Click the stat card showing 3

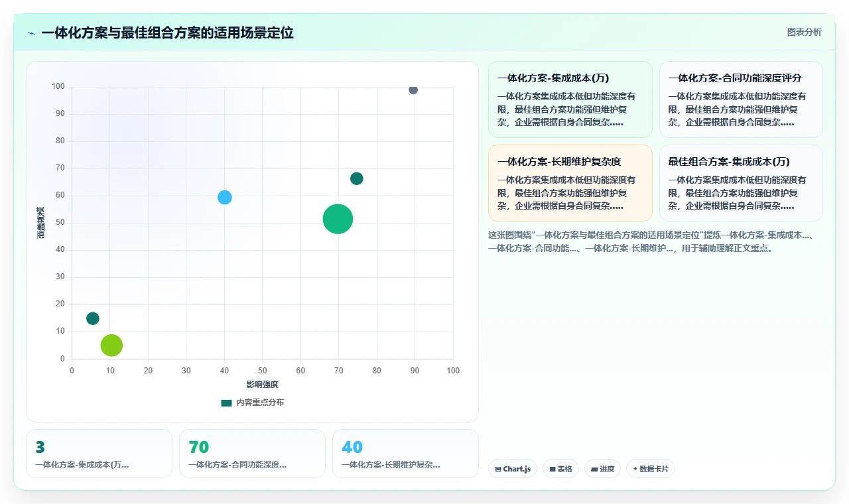[99, 454]
